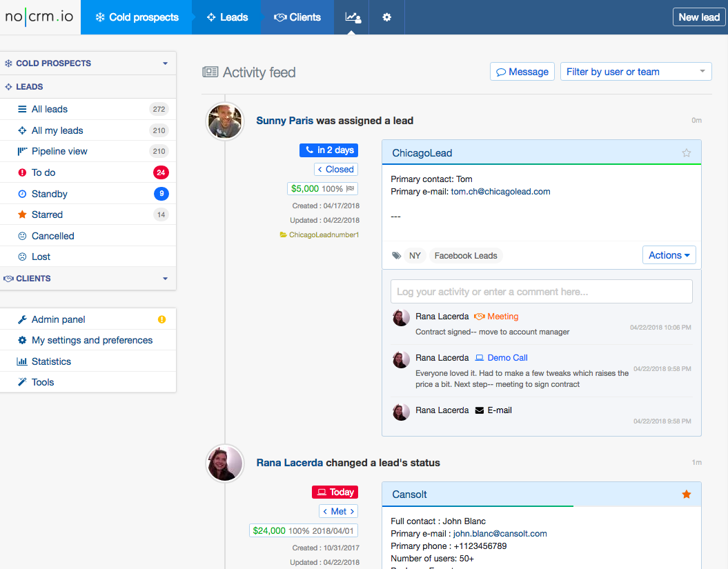Screen dimensions: 728x569
Task: Click the Cancelled face icon
Action: pyautogui.click(x=22, y=236)
